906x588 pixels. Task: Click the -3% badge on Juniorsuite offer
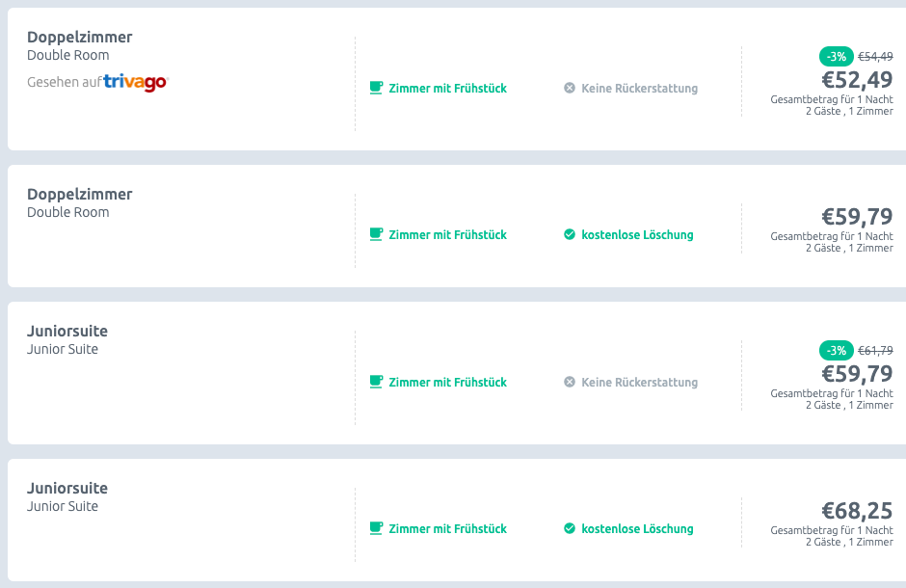(836, 351)
